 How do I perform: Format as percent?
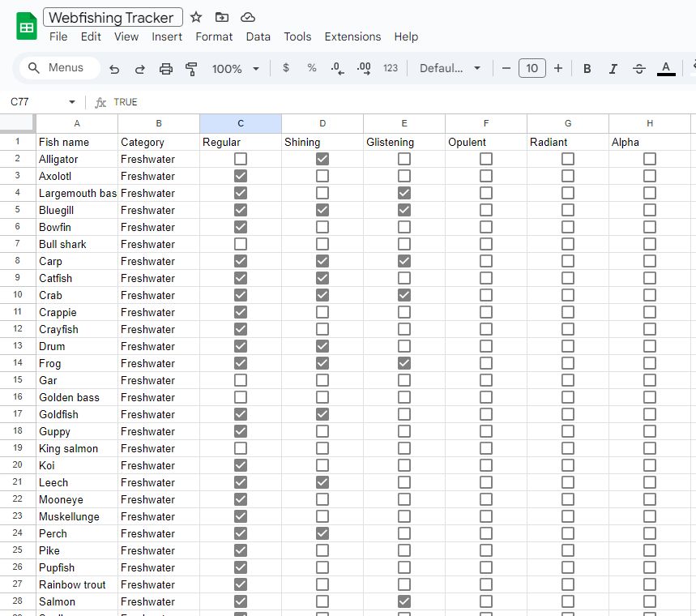pyautogui.click(x=312, y=67)
